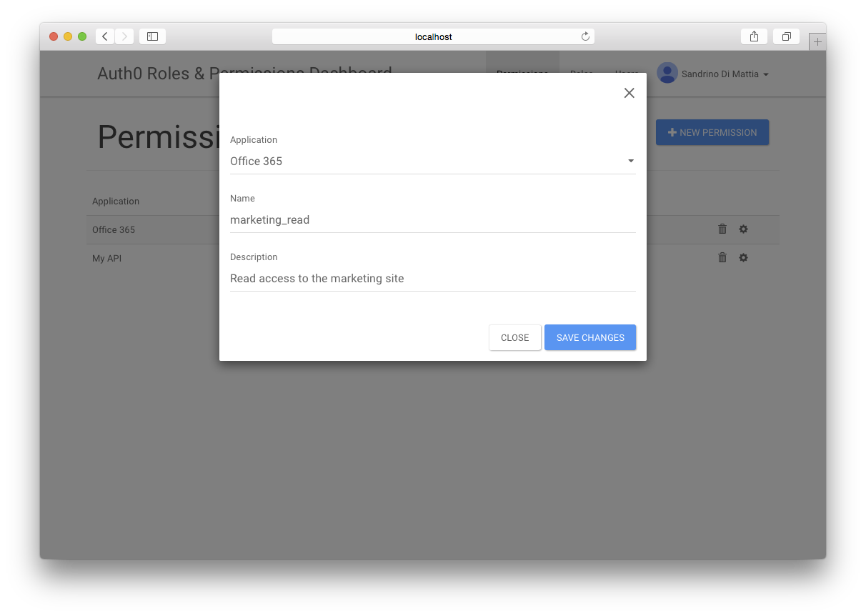Delete the Office 365 permission row
This screenshot has width=866, height=616.
click(x=722, y=229)
